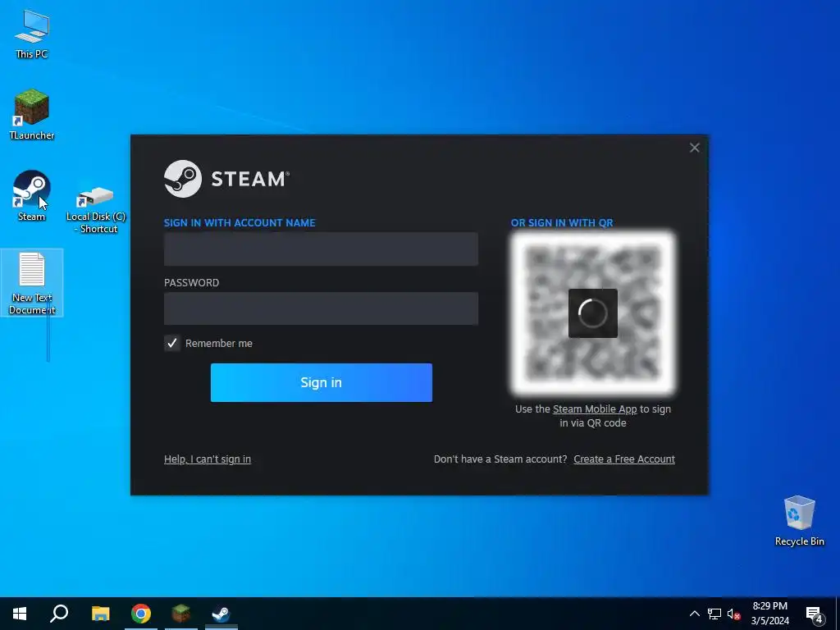Select the New Text Document file
Viewport: 840px width, 630px height.
(x=32, y=283)
